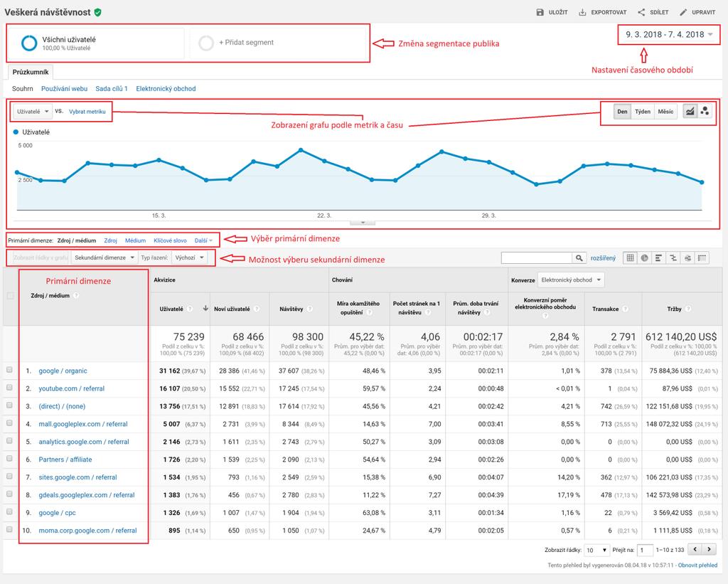
Task: Check the google / cpc row checkbox
Action: coord(9,512)
